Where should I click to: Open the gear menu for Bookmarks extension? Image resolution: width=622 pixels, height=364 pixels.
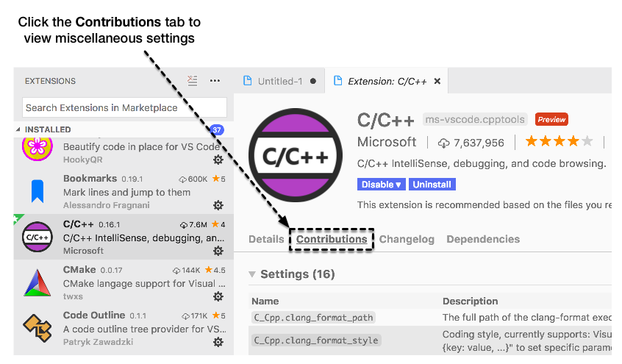point(218,205)
